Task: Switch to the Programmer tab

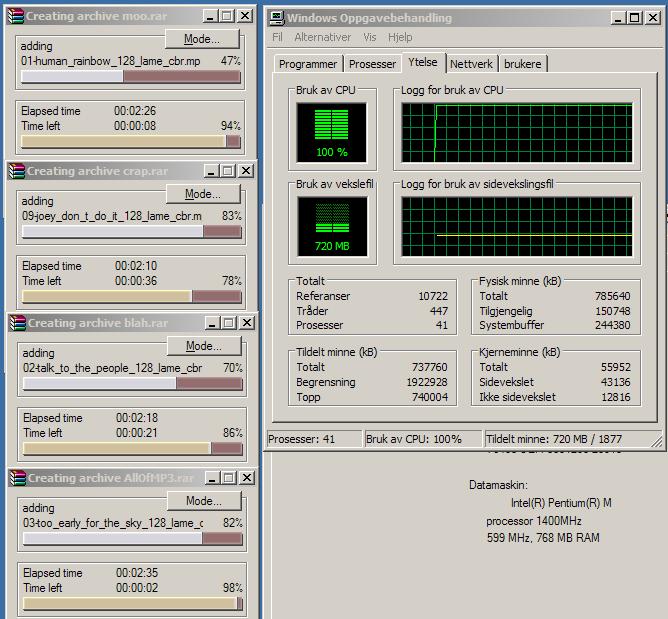Action: coord(308,64)
